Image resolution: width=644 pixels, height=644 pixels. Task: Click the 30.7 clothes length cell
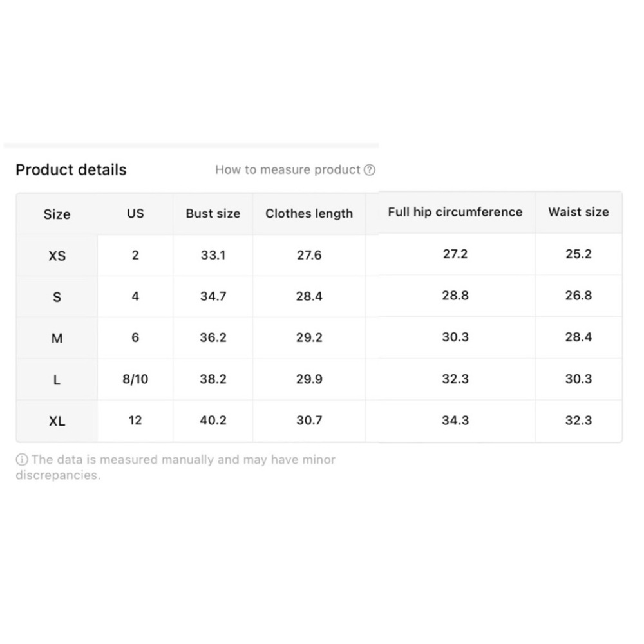click(309, 420)
